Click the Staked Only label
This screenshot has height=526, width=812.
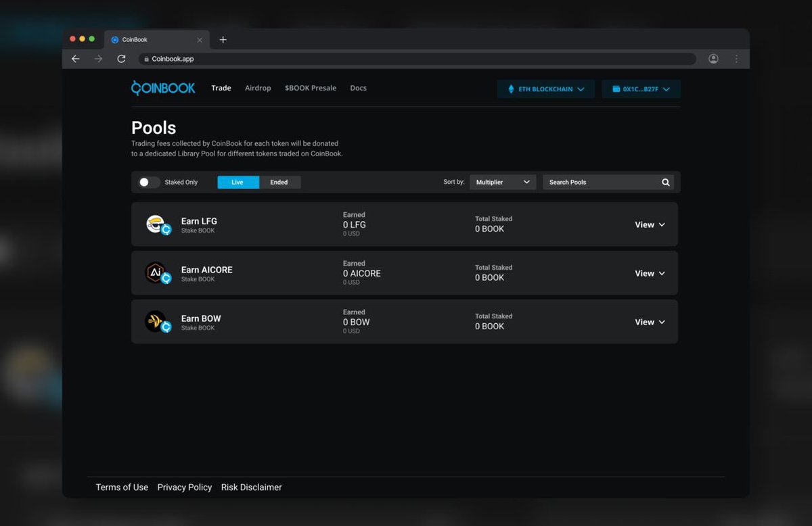pos(181,183)
